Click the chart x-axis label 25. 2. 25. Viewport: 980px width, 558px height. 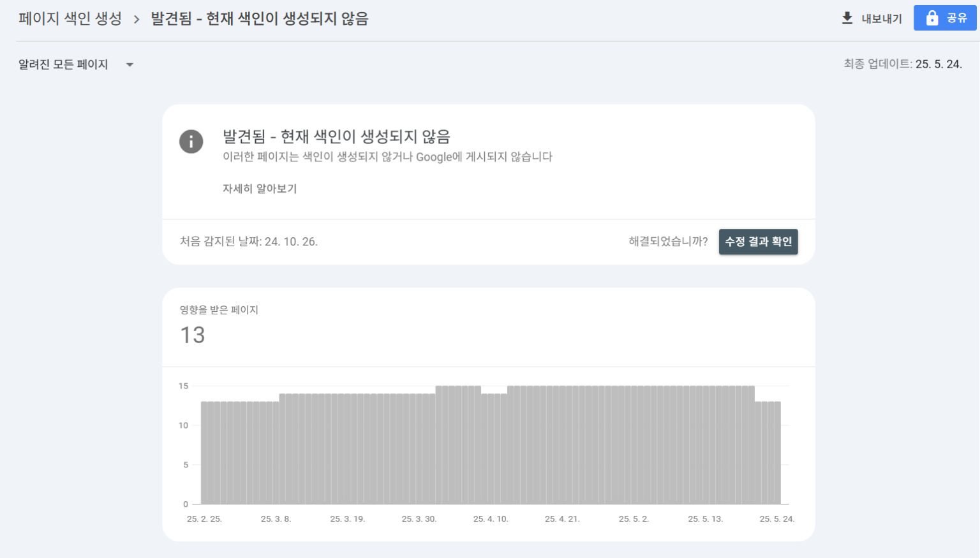tap(204, 519)
